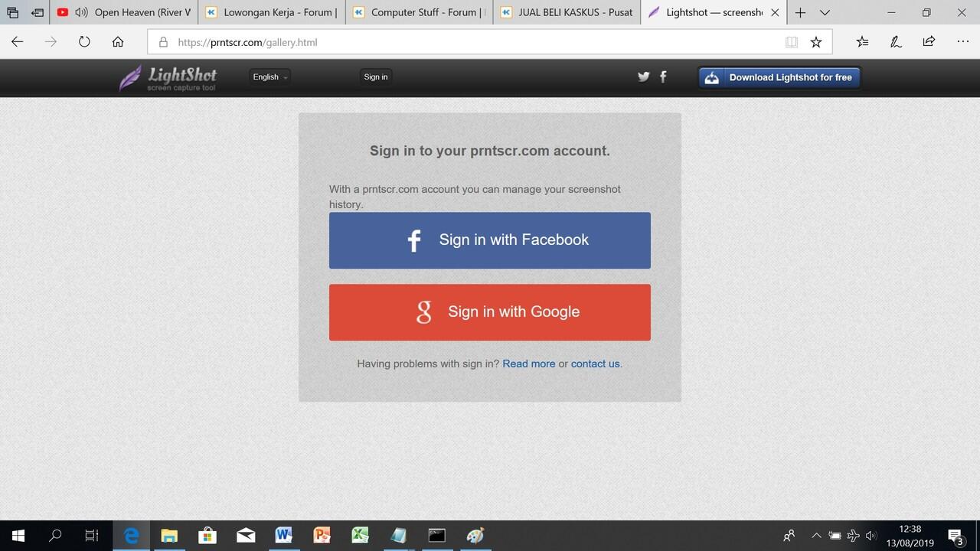Go back to previous page
Image resolution: width=980 pixels, height=551 pixels.
(18, 42)
